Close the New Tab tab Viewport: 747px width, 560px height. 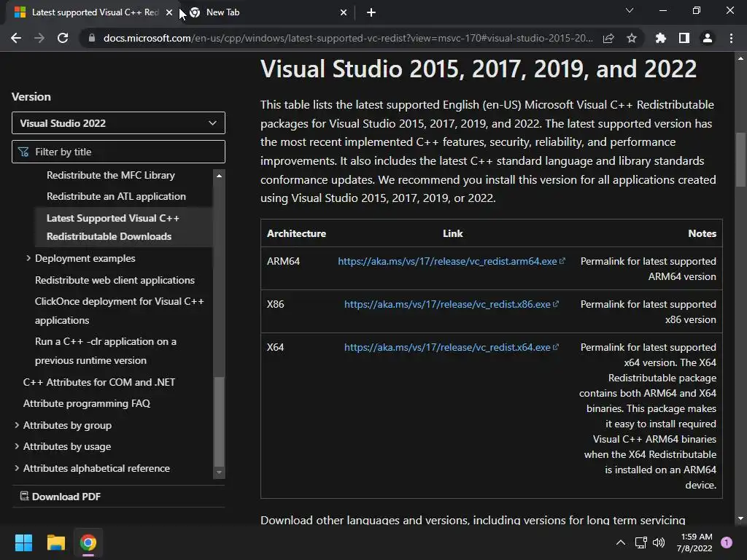click(x=344, y=12)
